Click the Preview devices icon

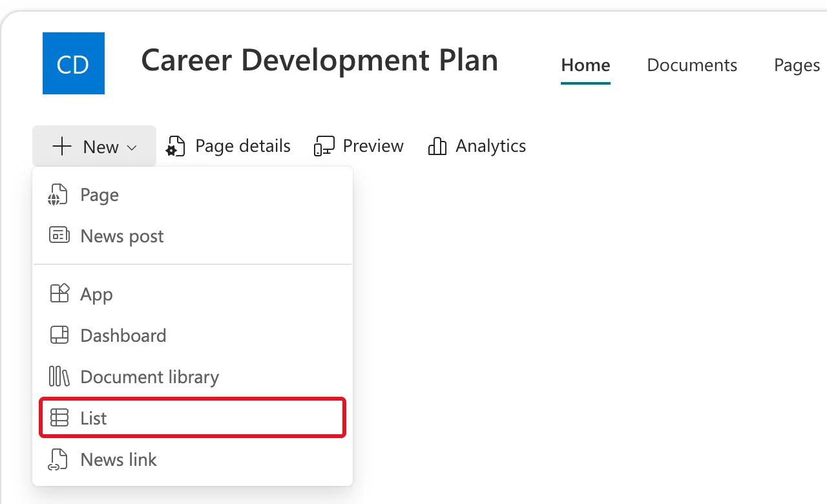pos(324,146)
